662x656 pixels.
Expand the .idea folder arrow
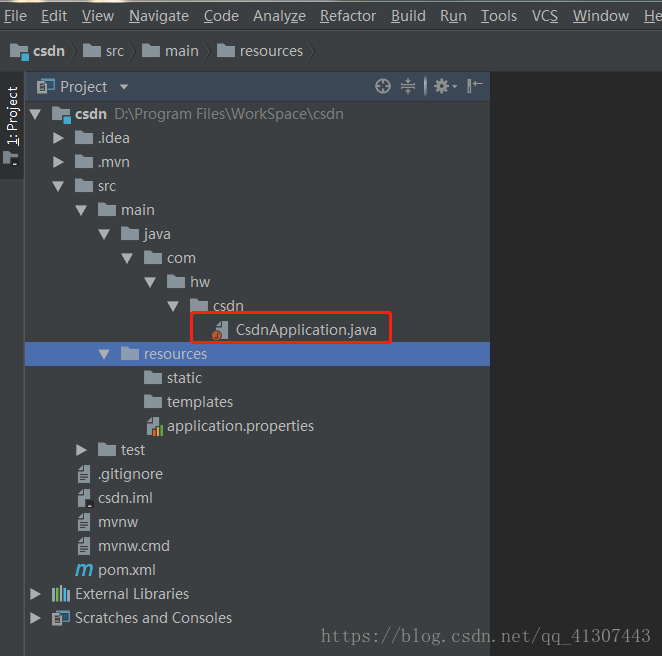[x=58, y=138]
